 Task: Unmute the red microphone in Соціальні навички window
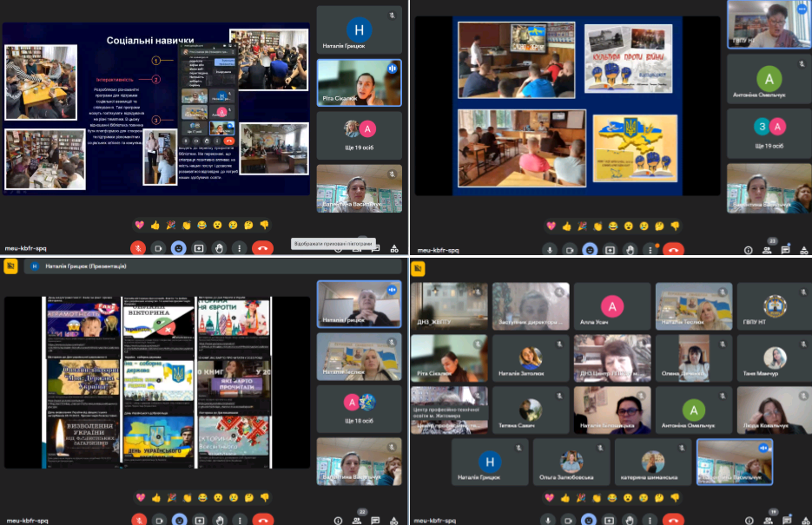(137, 248)
